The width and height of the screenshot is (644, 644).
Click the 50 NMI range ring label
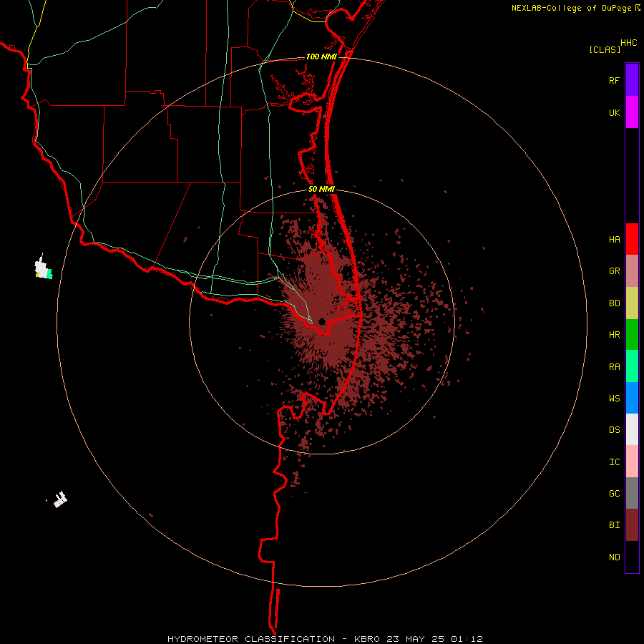pos(321,189)
